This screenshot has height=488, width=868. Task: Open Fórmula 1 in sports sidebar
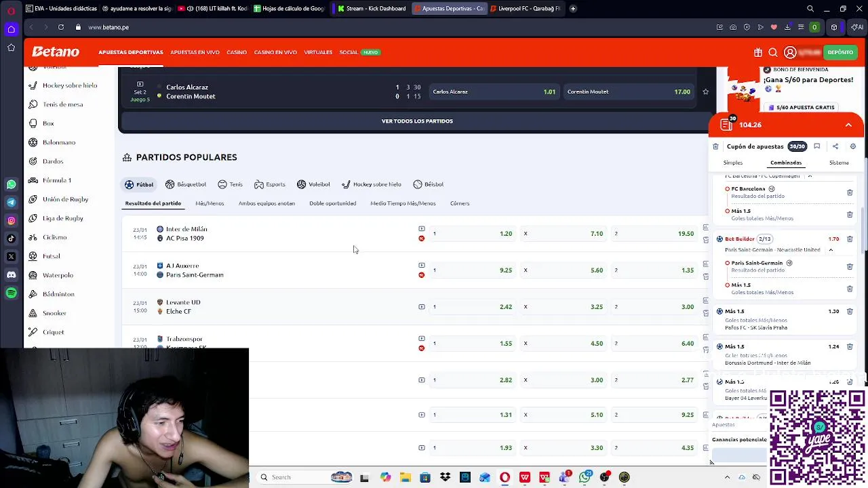(x=56, y=180)
